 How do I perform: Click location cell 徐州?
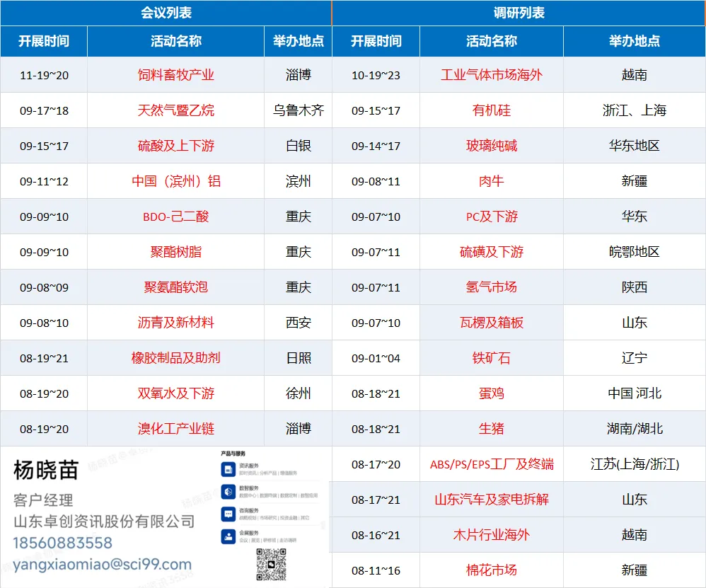[x=298, y=393]
